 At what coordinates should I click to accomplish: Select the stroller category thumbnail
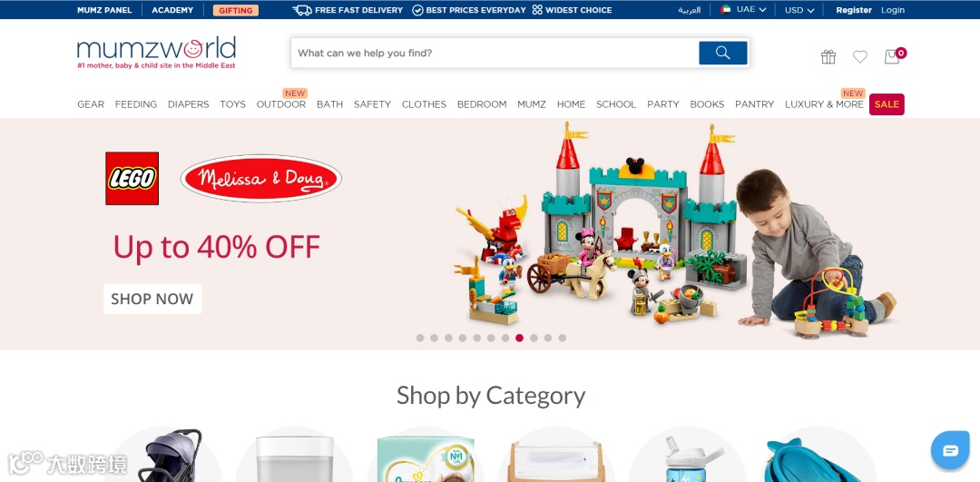164,455
